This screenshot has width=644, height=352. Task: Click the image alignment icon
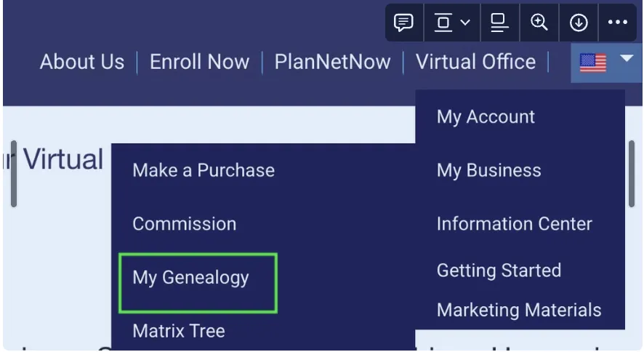coord(443,23)
